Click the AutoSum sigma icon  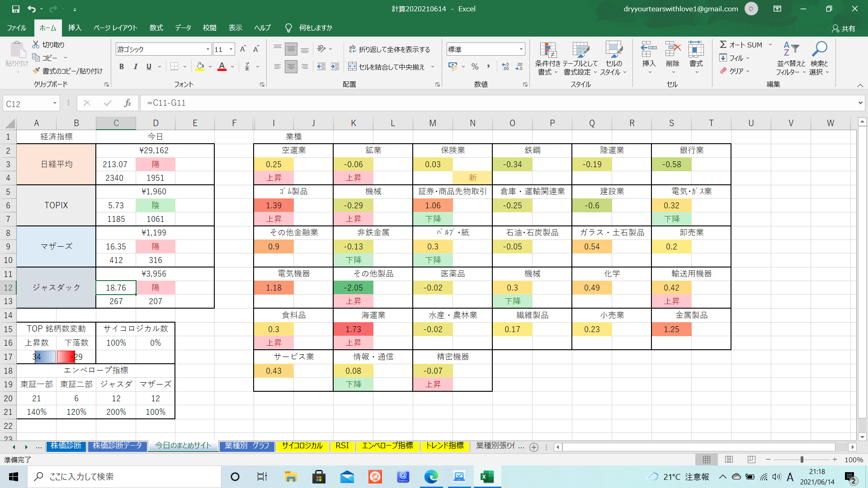pyautogui.click(x=723, y=45)
